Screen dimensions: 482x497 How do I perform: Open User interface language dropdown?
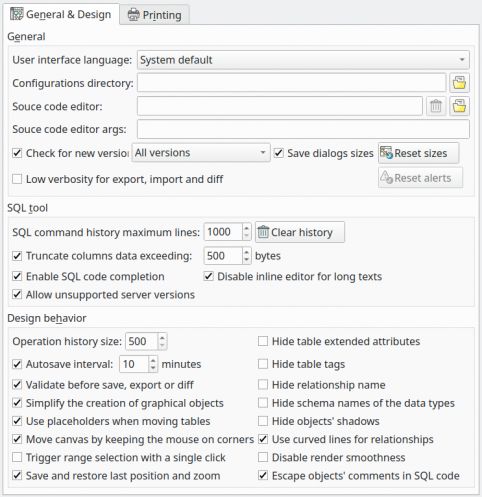tap(303, 60)
